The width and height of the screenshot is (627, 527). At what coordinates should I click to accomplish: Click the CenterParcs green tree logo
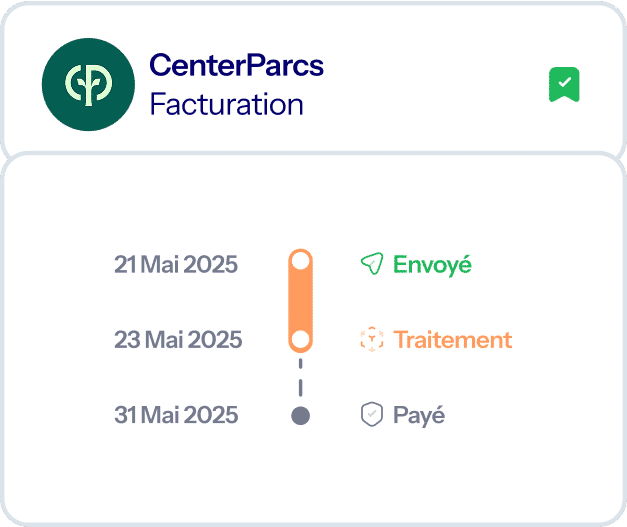(x=87, y=83)
